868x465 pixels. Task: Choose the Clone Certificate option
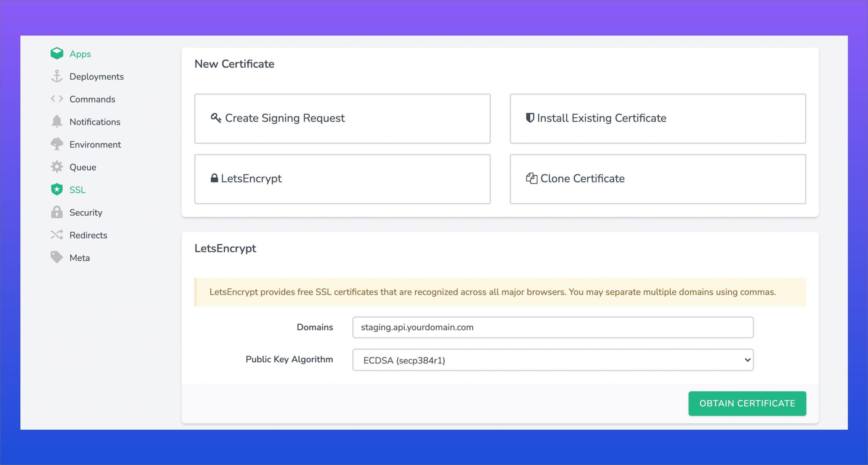coord(657,179)
